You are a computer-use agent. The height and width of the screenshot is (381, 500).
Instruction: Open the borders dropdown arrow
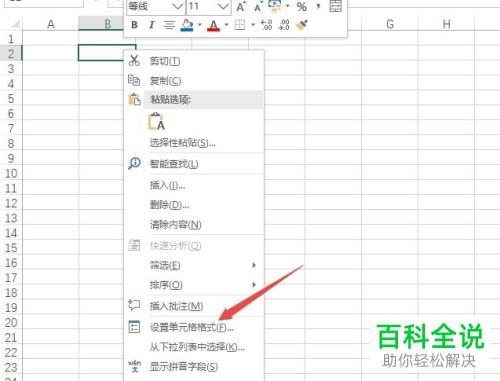coord(253,25)
